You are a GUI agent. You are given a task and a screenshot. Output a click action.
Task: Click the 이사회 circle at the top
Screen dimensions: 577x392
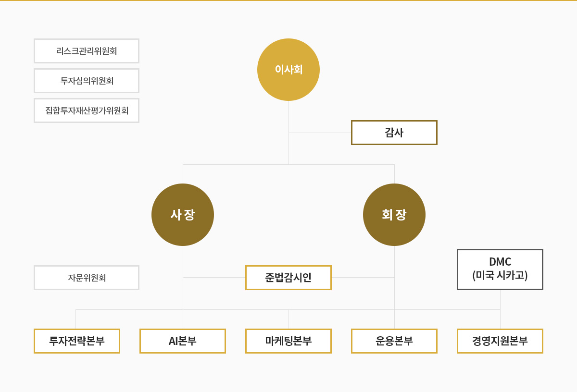288,70
